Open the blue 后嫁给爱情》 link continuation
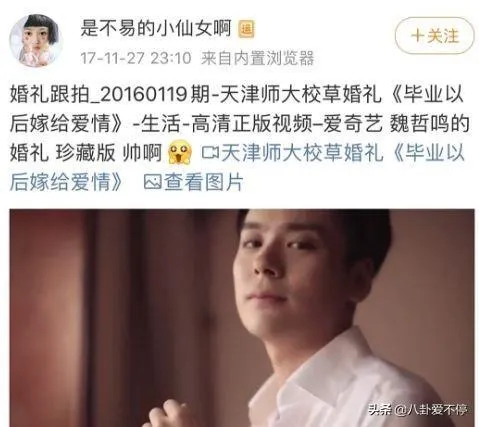479x427 pixels. pyautogui.click(x=66, y=182)
